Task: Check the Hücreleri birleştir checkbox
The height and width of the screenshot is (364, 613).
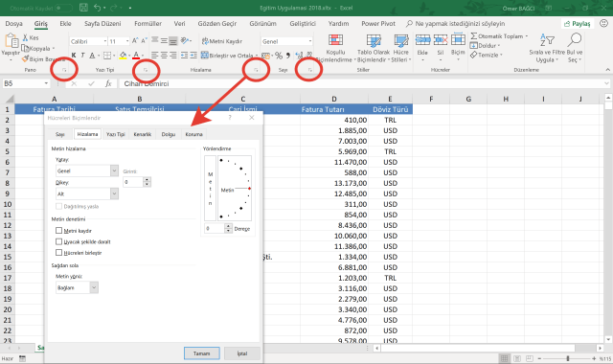Action: (59, 253)
